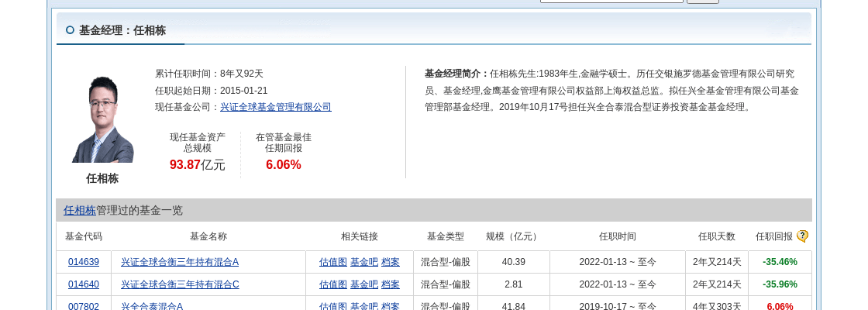This screenshot has width=868, height=310.
Task: Open 兴证全球合衡三年持有混合A fund page
Action: (180, 262)
